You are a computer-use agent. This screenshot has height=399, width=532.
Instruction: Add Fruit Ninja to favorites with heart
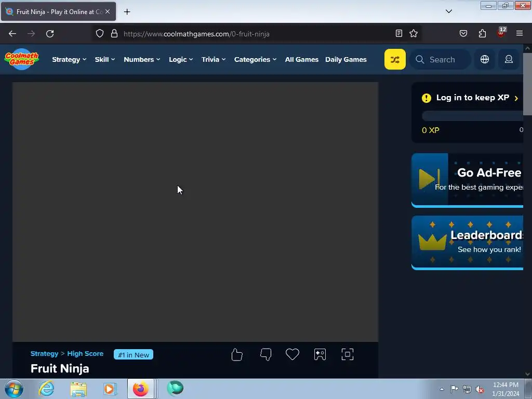pos(292,354)
